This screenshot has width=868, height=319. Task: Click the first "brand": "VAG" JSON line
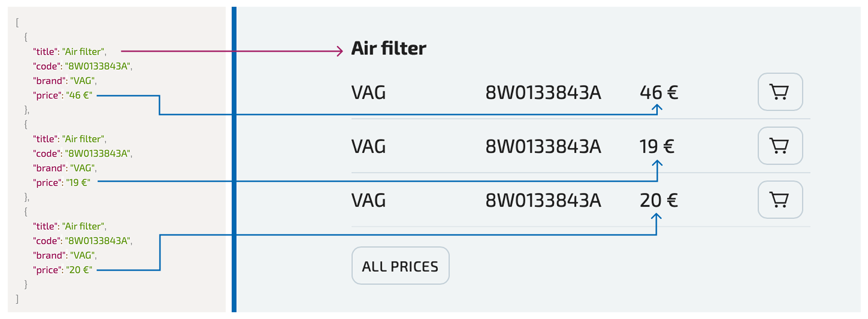click(x=65, y=81)
